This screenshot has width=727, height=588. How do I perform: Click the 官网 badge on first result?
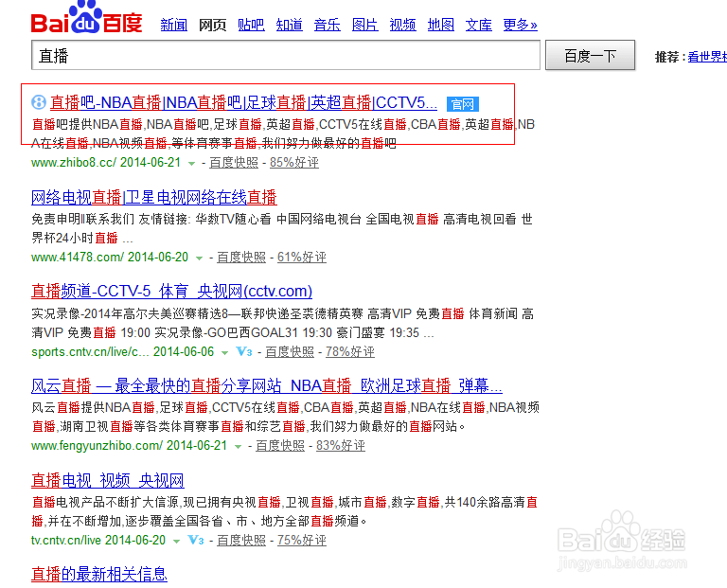(x=462, y=104)
